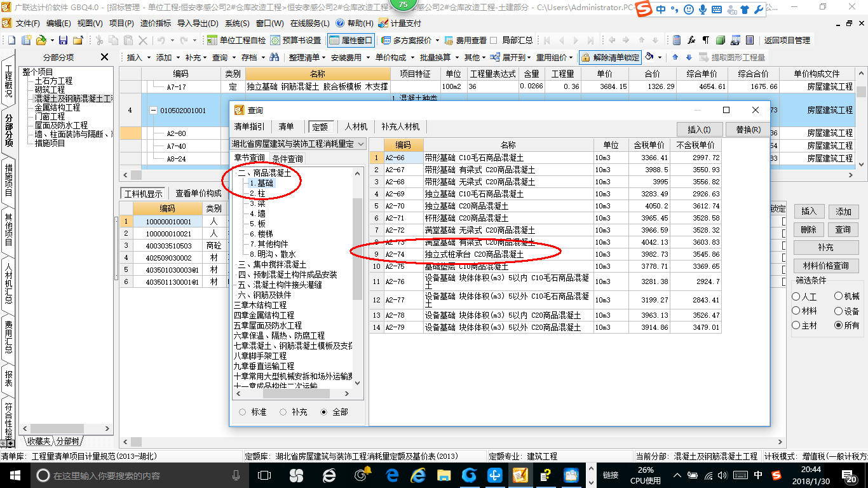The height and width of the screenshot is (488, 868).
Task: Open the 整理清单 dropdown
Action: point(308,57)
